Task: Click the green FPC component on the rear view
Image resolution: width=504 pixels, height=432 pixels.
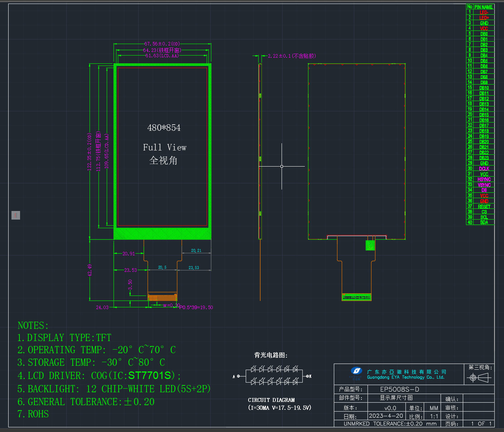Action: point(370,245)
